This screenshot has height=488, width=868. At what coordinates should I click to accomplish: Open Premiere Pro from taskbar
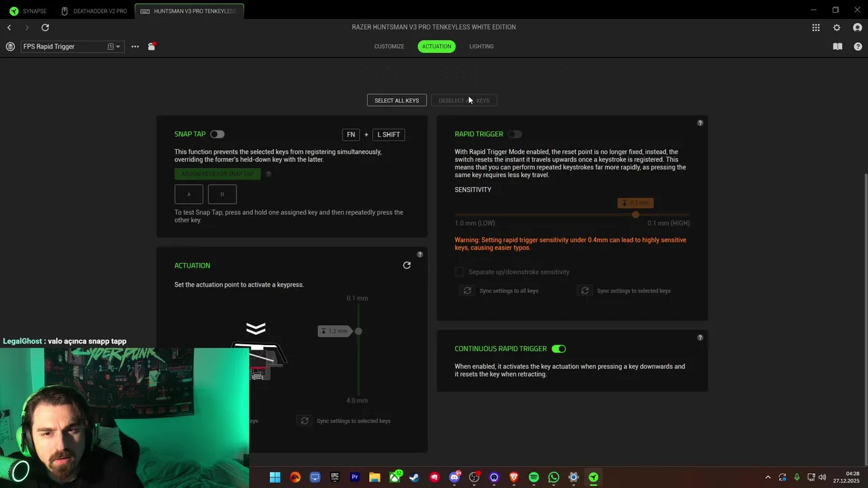[355, 477]
